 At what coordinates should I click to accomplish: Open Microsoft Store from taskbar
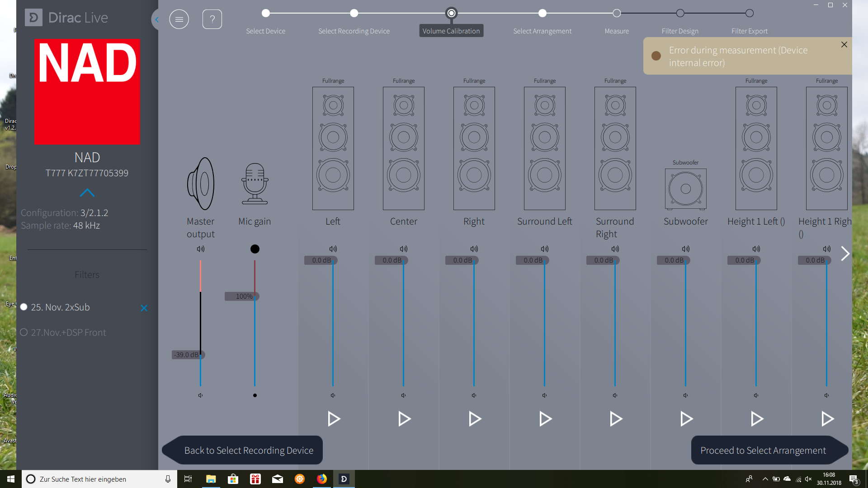click(x=233, y=479)
